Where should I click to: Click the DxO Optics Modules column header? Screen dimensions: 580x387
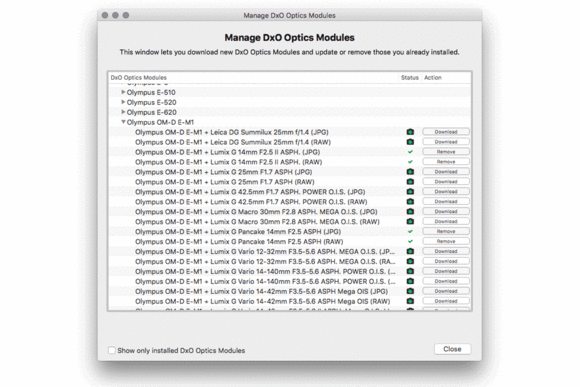[x=253, y=78]
